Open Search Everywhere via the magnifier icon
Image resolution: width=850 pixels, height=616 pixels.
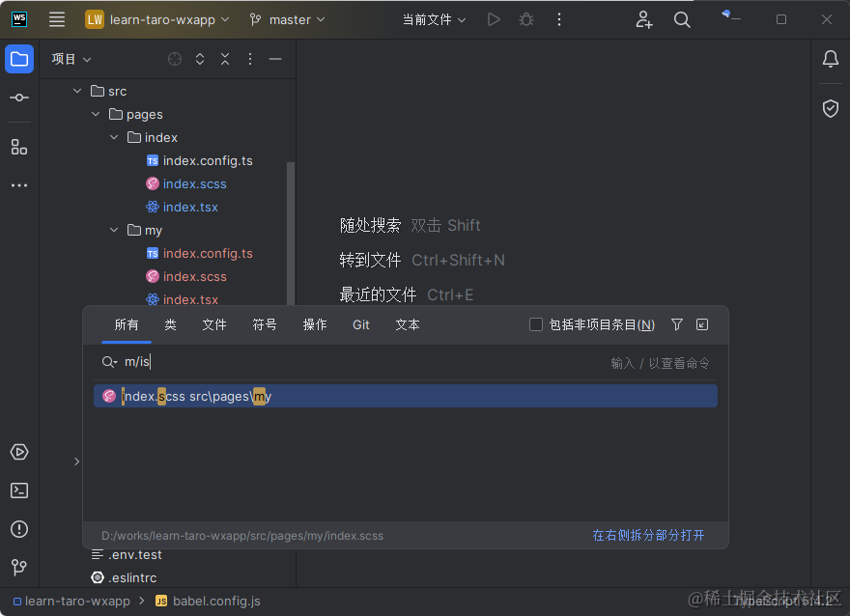[x=682, y=19]
